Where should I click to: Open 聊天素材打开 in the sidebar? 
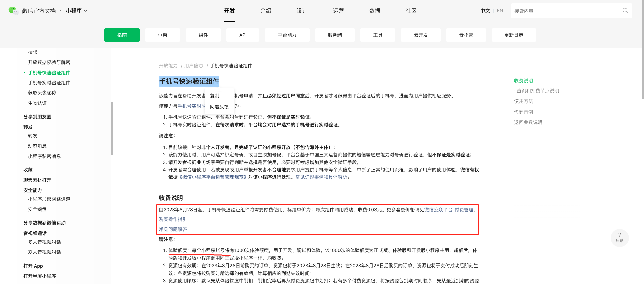point(37,180)
